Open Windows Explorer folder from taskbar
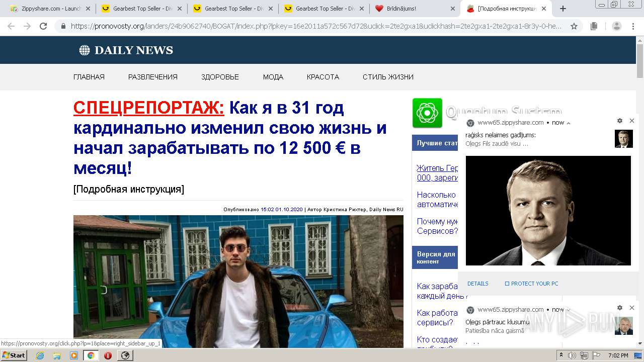The height and width of the screenshot is (362, 644). [57, 355]
